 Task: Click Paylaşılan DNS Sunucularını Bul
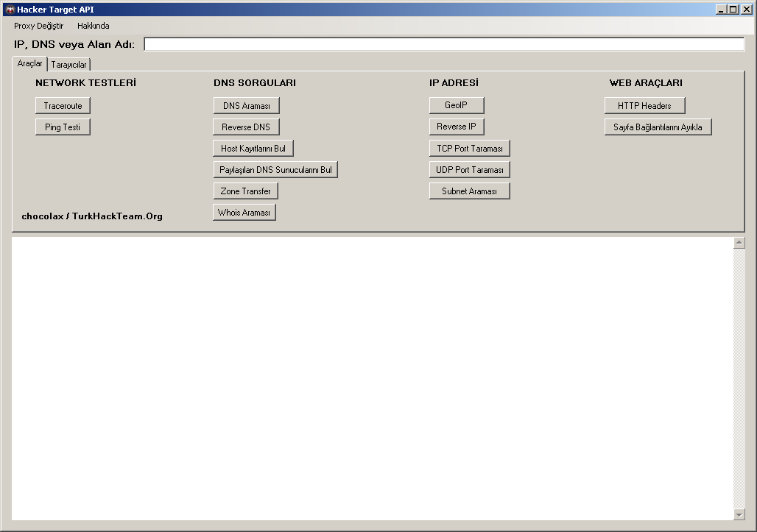click(x=275, y=169)
